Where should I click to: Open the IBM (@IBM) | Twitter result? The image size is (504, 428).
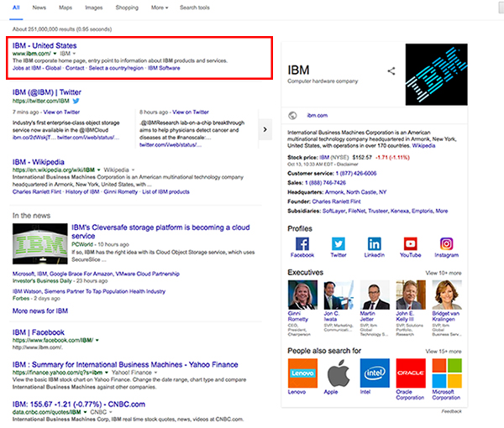(47, 92)
